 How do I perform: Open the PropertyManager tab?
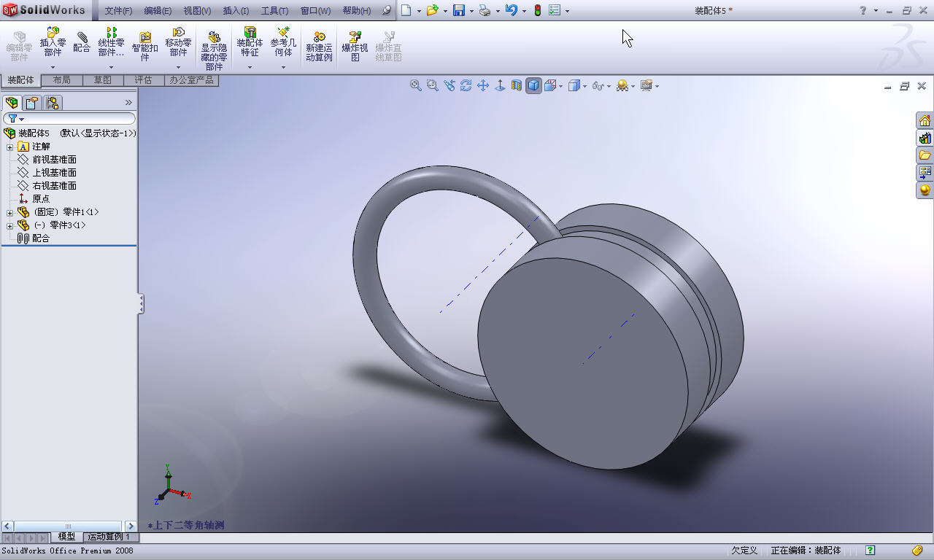click(x=32, y=103)
